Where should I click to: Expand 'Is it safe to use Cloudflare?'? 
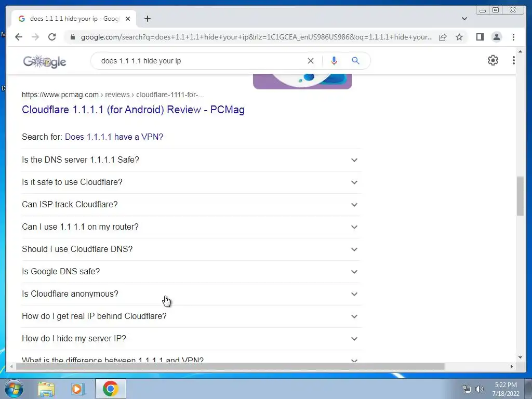191,182
